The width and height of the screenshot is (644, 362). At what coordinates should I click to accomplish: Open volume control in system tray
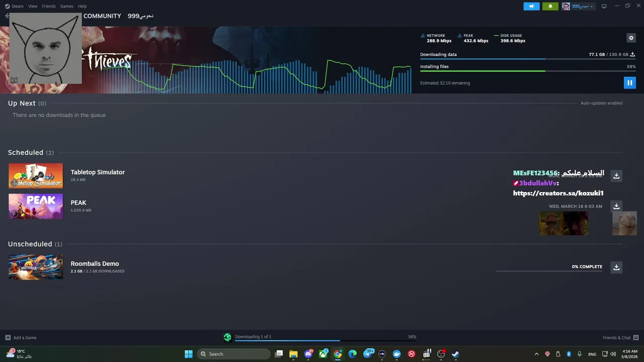tap(613, 354)
